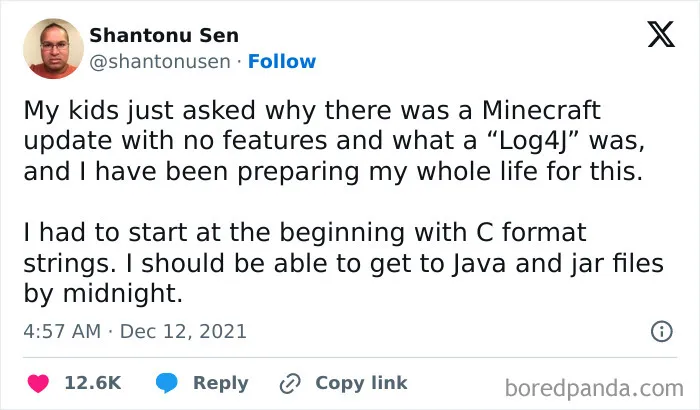Click the blue reply speech bubble icon
Image resolution: width=700 pixels, height=410 pixels.
[167, 383]
